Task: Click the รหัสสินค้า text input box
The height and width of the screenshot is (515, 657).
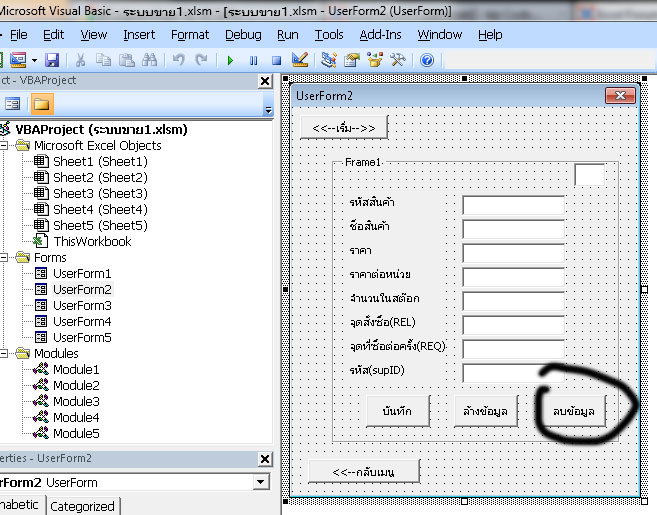Action: pos(513,205)
